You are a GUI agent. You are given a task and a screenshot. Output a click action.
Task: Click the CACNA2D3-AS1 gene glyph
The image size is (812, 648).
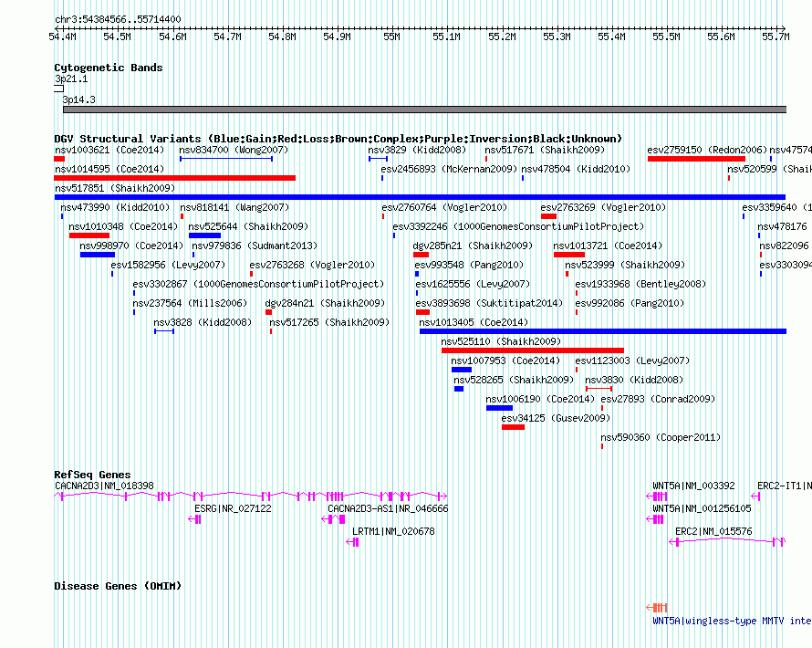[333, 519]
